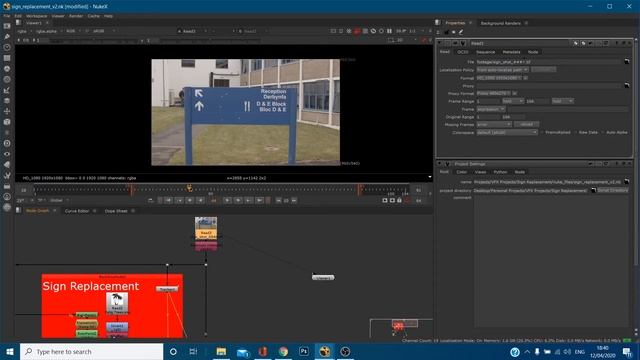Select the Sequence tab in Read1 properties
Viewport: 640px width, 360px height.
click(485, 52)
